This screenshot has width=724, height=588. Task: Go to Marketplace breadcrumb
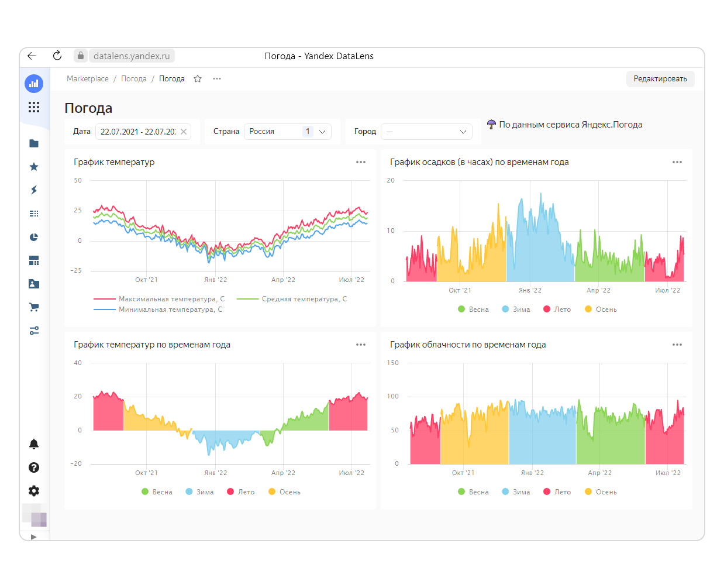[88, 79]
